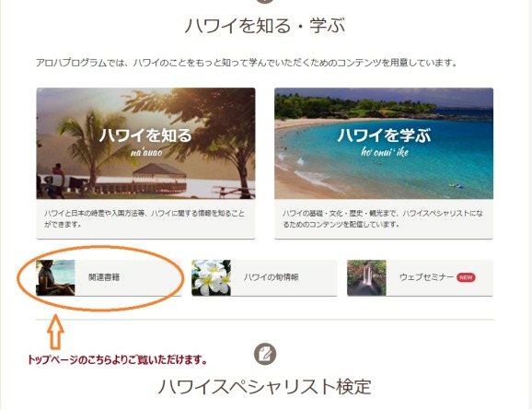Open the ハワイの旬情報 link

coord(264,278)
